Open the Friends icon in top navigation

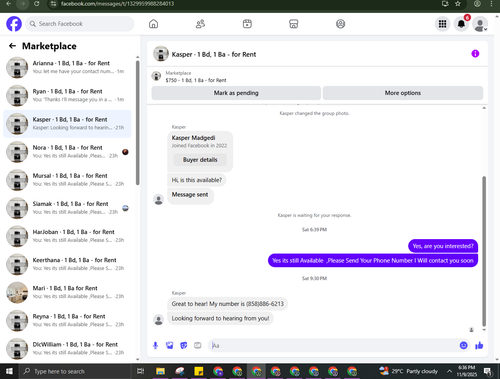[200, 24]
